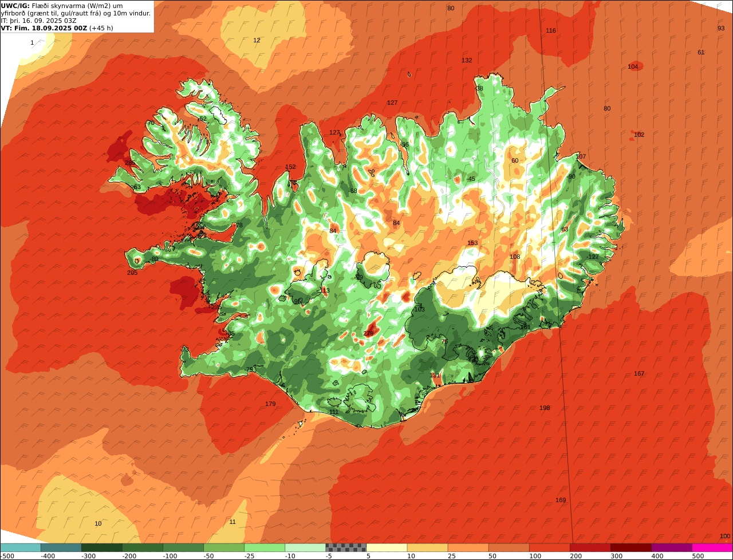Screen dimensions: 733x560
Task: Click the flux value 205 on the map
Action: coord(132,273)
